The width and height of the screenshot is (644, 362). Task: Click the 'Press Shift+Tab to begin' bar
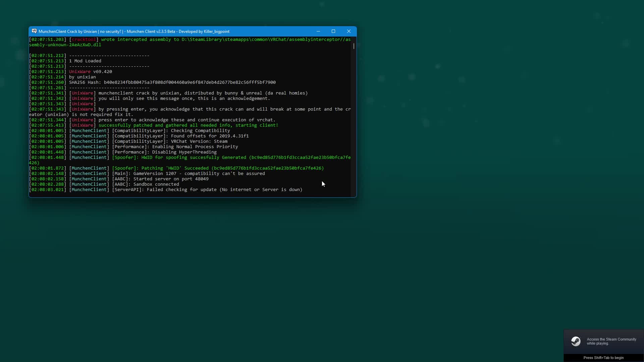click(603, 358)
